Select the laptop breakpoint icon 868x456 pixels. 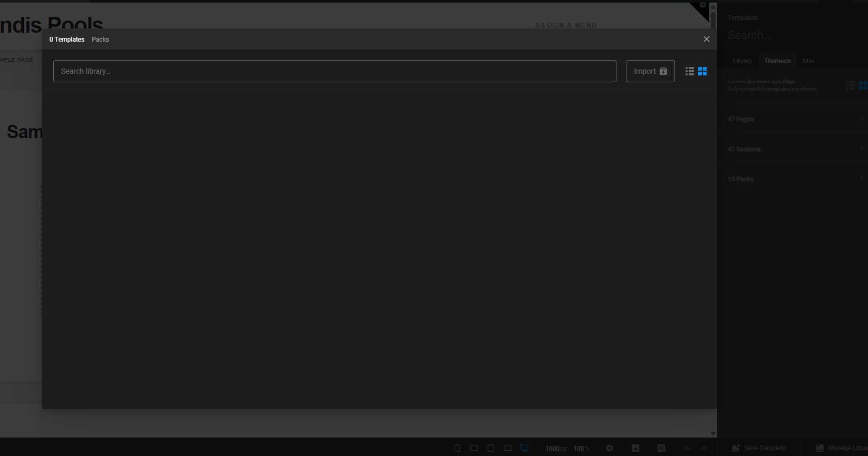(508, 448)
